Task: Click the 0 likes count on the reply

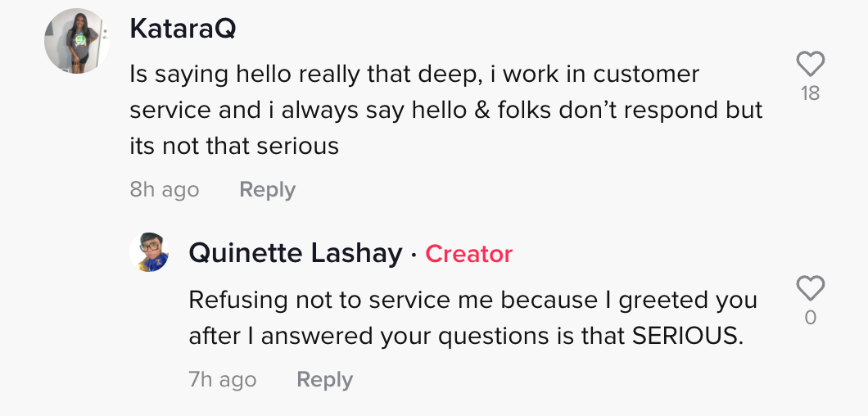Action: (811, 318)
